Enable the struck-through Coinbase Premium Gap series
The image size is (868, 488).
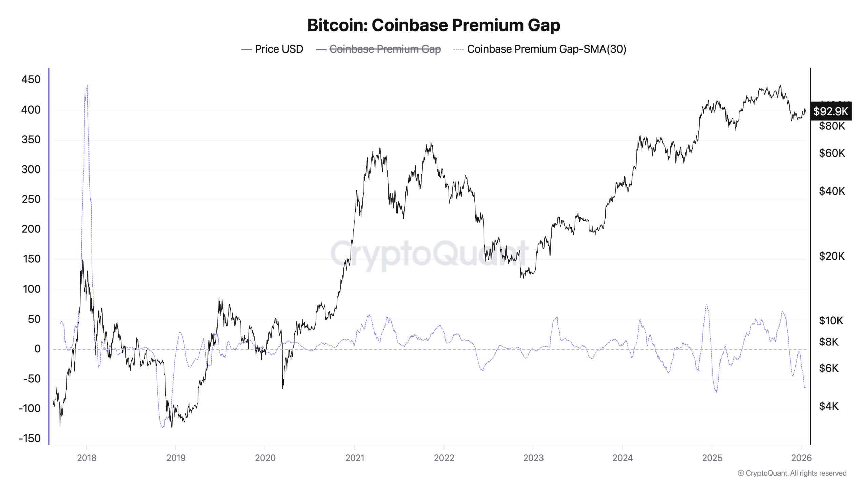(x=385, y=49)
